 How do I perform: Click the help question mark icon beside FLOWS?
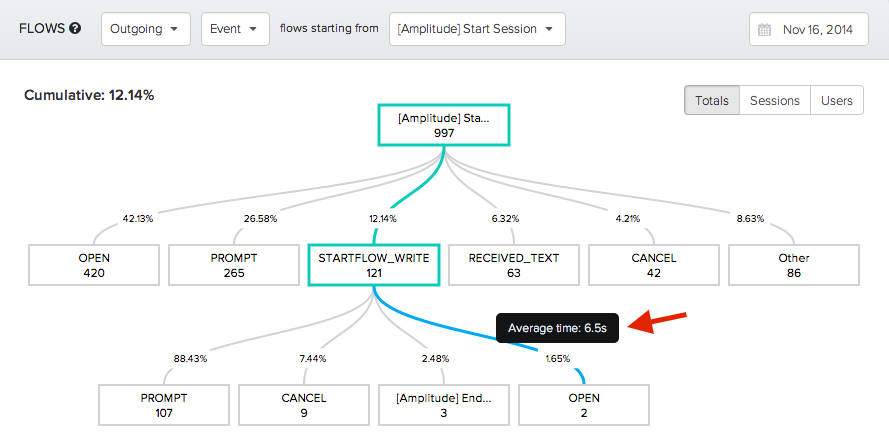tap(75, 29)
